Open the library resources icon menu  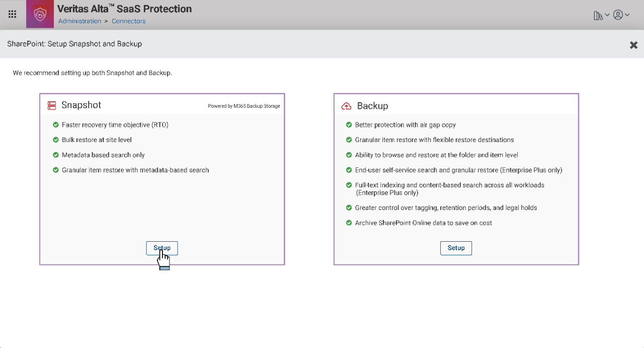pyautogui.click(x=598, y=15)
